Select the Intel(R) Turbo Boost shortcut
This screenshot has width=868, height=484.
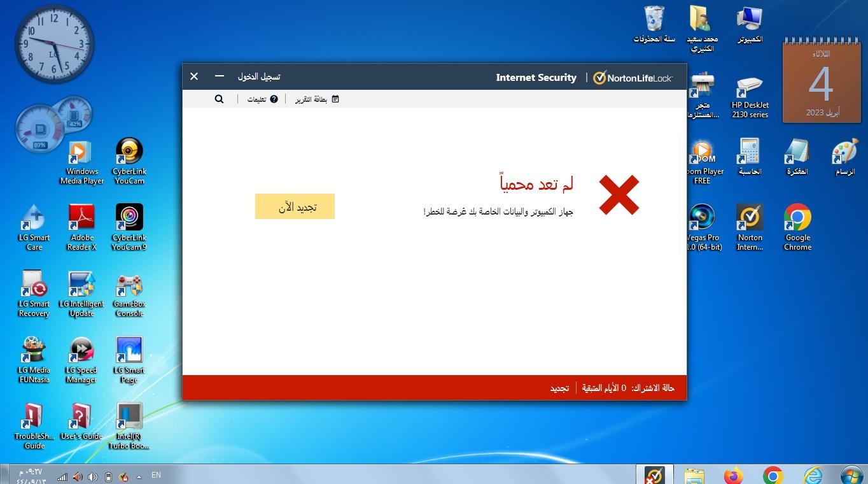click(x=129, y=426)
